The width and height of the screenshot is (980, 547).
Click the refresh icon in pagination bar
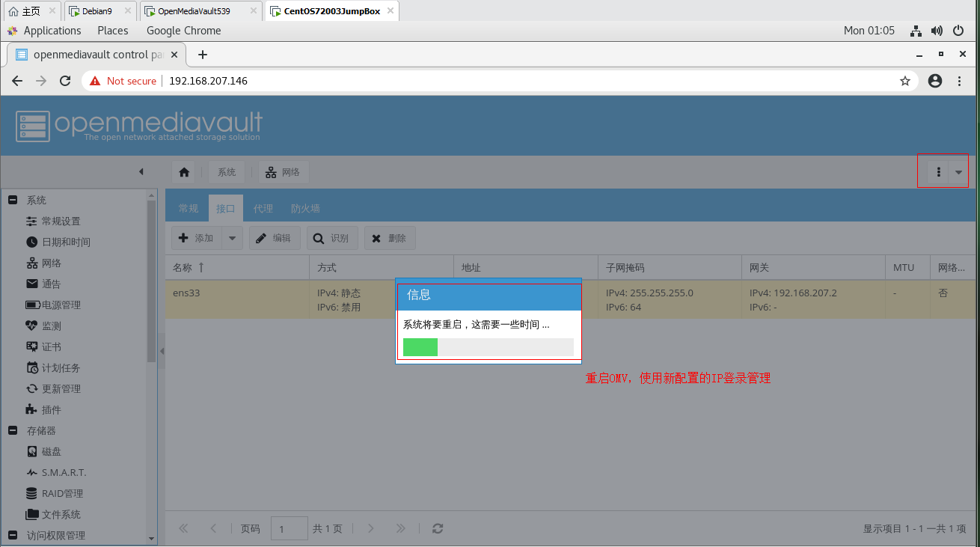coord(438,528)
